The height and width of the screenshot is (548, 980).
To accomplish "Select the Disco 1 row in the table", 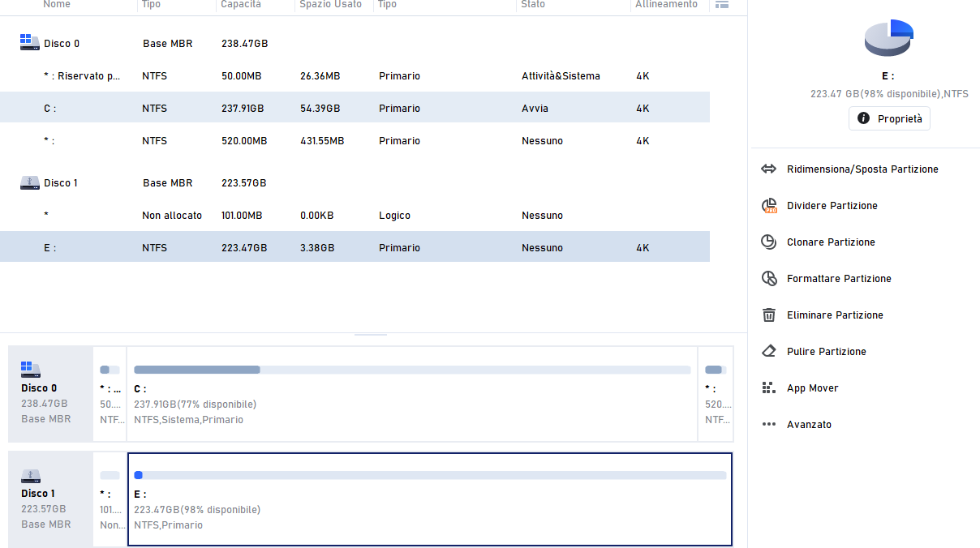I will coord(355,183).
